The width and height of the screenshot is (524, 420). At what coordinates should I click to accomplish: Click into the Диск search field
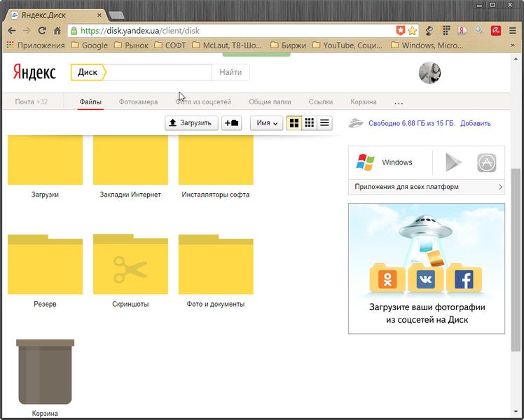[x=159, y=72]
